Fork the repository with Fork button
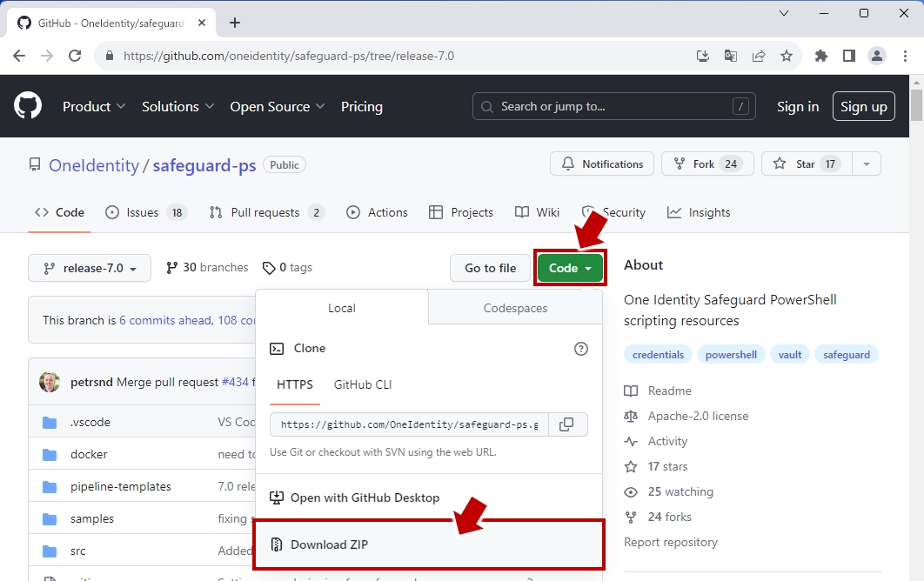Image resolution: width=924 pixels, height=581 pixels. coord(707,164)
